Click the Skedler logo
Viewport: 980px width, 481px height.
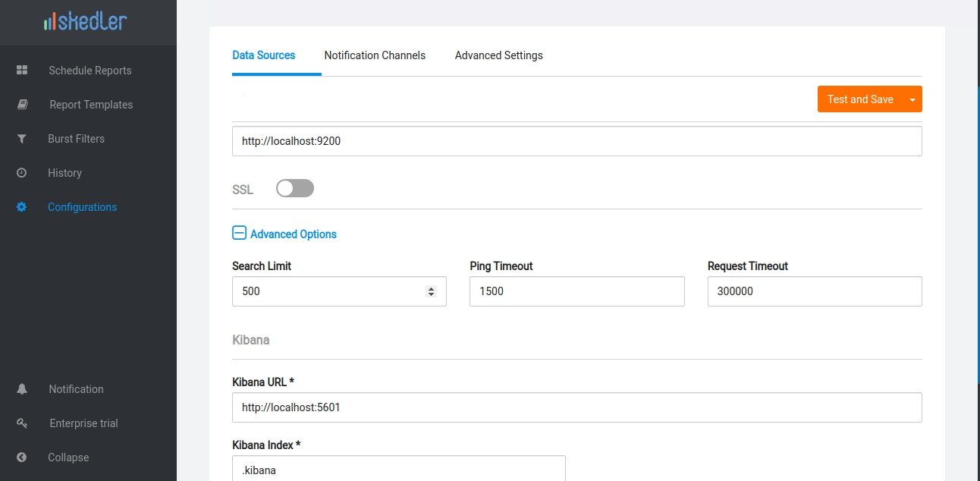pyautogui.click(x=85, y=20)
